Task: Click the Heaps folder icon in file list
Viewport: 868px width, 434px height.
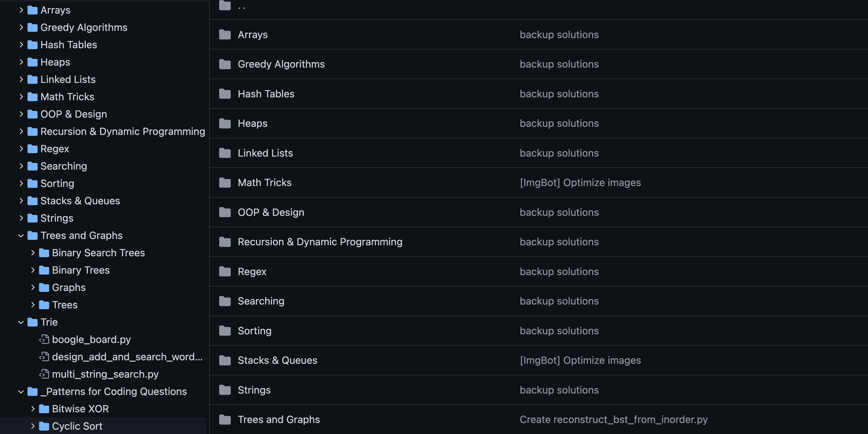Action: click(x=225, y=124)
